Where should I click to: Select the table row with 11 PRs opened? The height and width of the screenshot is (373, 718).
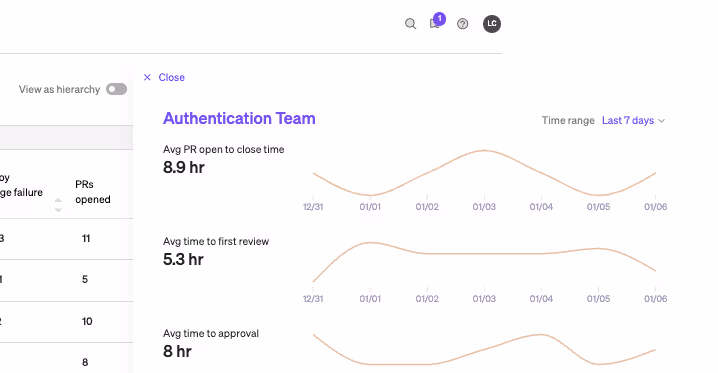(66, 239)
